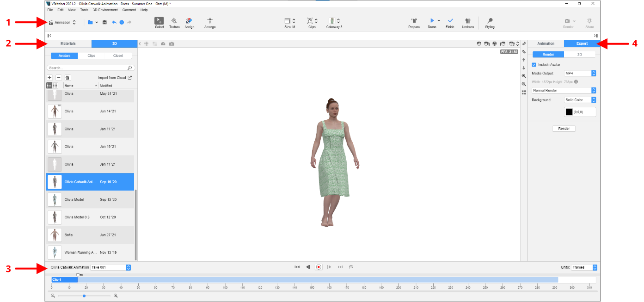
Task: Zoom out the 3D view with magnifier minus
Action: coord(524,84)
